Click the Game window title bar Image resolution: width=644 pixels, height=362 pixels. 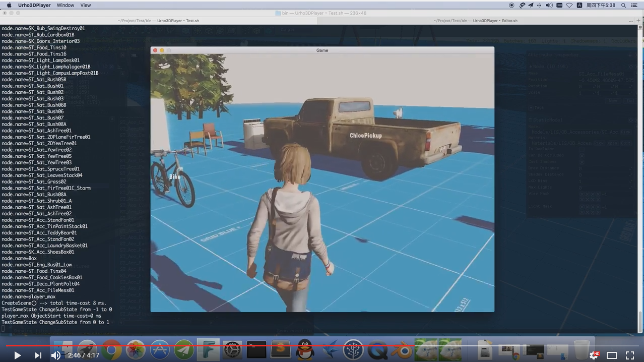click(x=323, y=50)
